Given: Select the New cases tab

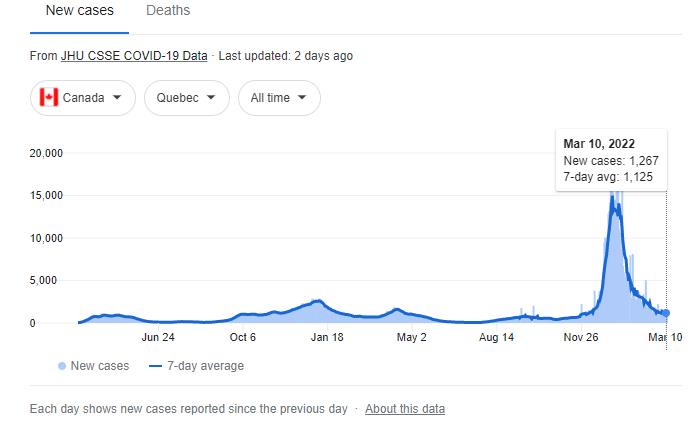Looking at the screenshot, I should [80, 11].
